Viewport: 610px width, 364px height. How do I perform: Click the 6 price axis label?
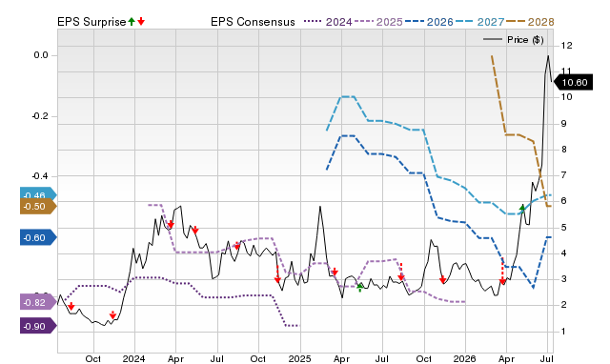pyautogui.click(x=564, y=201)
